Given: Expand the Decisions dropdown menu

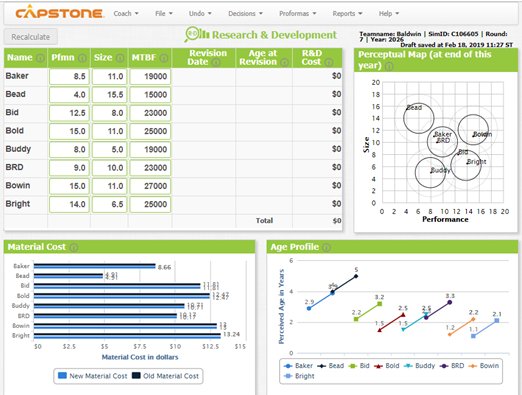Looking at the screenshot, I should [245, 14].
